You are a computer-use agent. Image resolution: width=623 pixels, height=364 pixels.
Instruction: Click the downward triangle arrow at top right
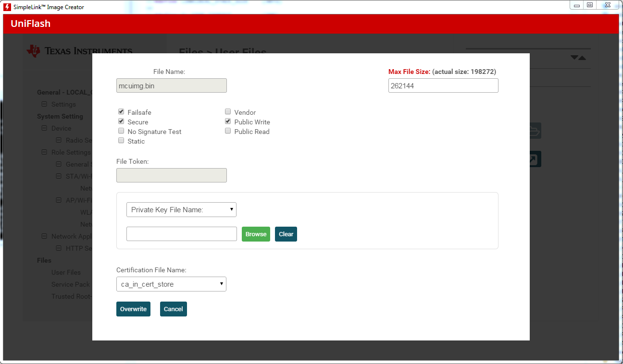(574, 58)
